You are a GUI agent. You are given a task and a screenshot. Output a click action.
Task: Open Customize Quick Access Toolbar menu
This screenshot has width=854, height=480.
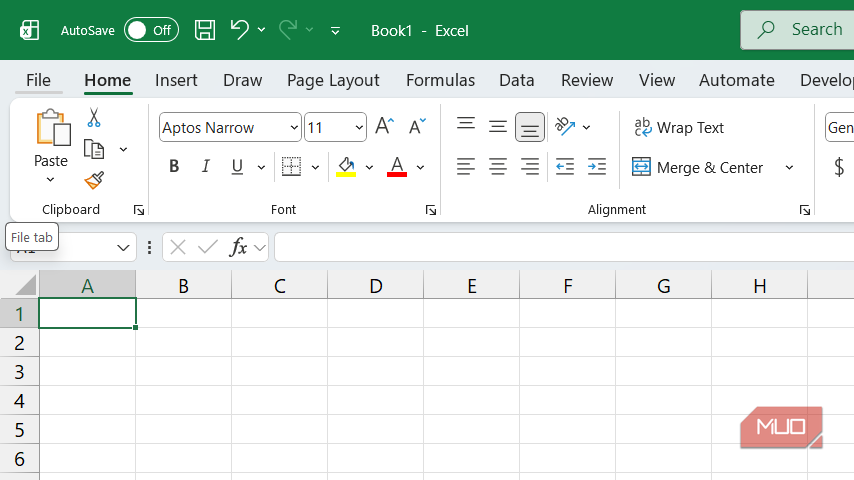[x=336, y=31]
